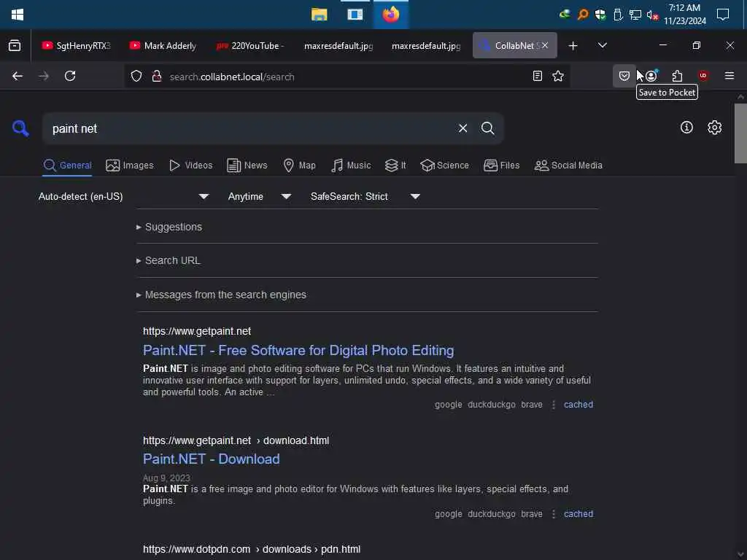The height and width of the screenshot is (560, 747).
Task: Open the SafeSearch: Strict dropdown
Action: [365, 196]
